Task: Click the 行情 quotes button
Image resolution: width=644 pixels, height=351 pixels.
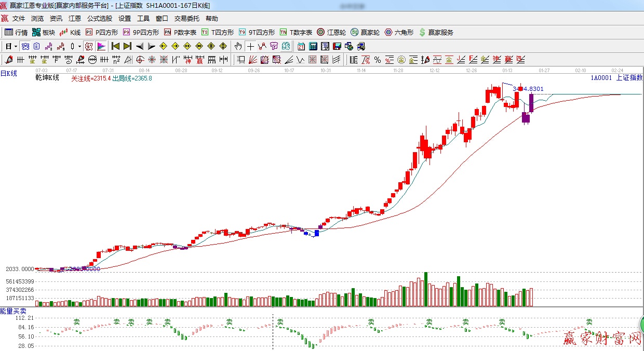Action: (16, 32)
